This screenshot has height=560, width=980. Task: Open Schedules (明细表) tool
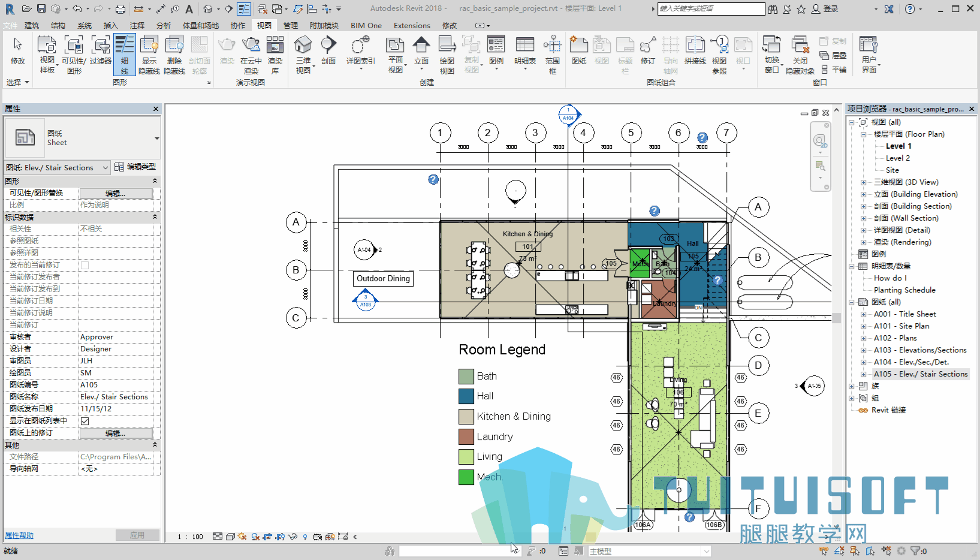[x=525, y=53]
